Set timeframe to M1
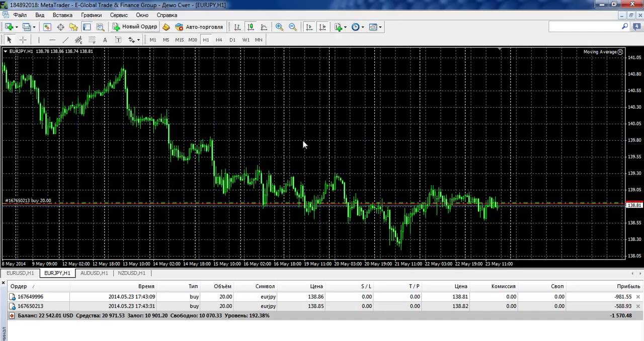The height and width of the screenshot is (341, 644). [x=153, y=40]
